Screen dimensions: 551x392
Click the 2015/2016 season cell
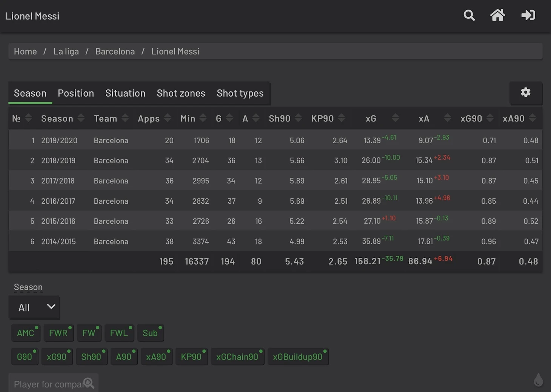coord(58,221)
